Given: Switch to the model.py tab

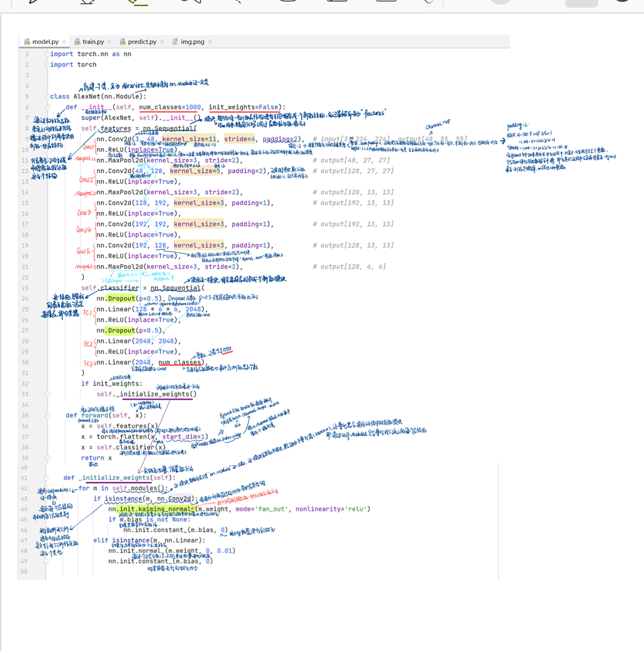Looking at the screenshot, I should click(45, 41).
